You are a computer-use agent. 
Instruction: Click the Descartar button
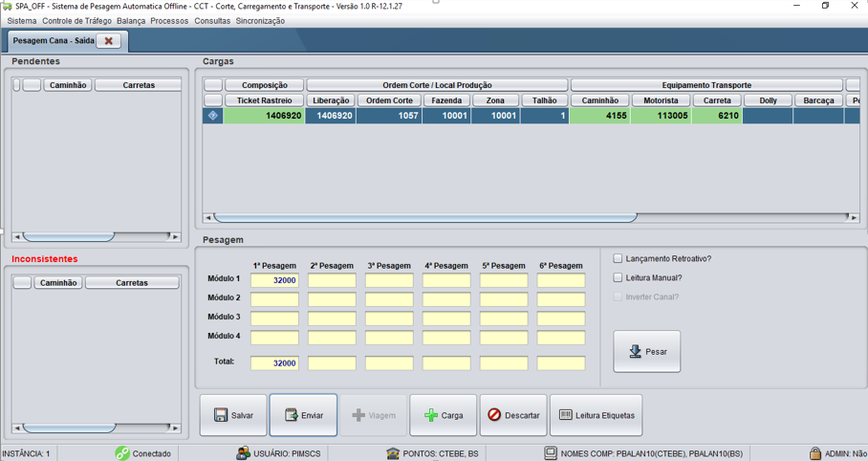coord(513,415)
